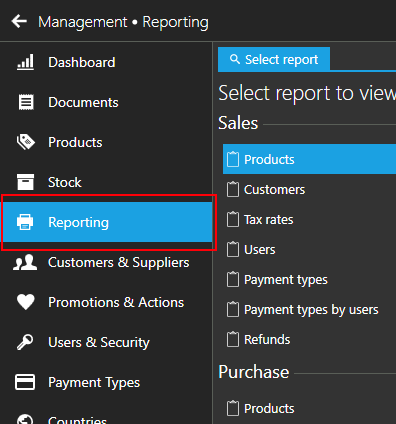Click clipboard icon beside Payment types report

tap(233, 279)
